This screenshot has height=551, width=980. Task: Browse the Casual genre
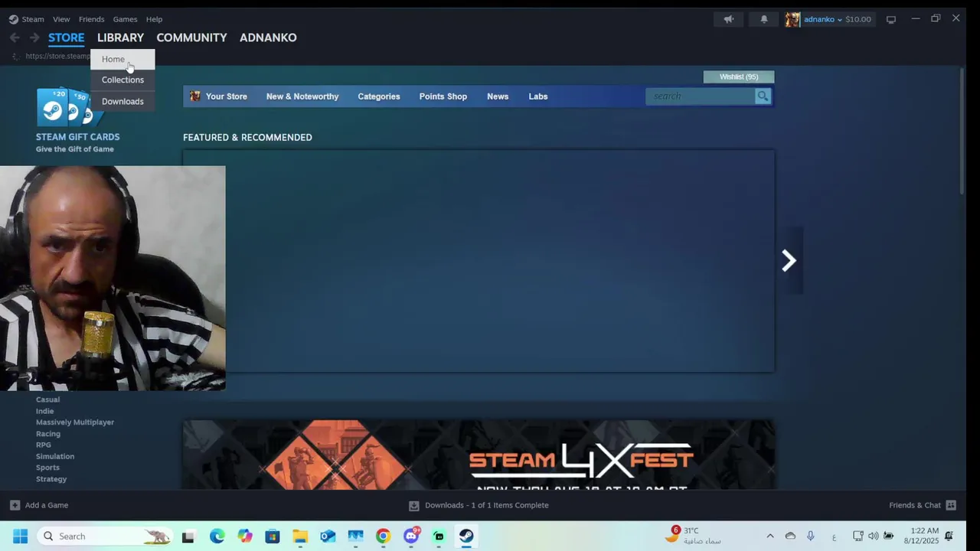[x=47, y=399]
